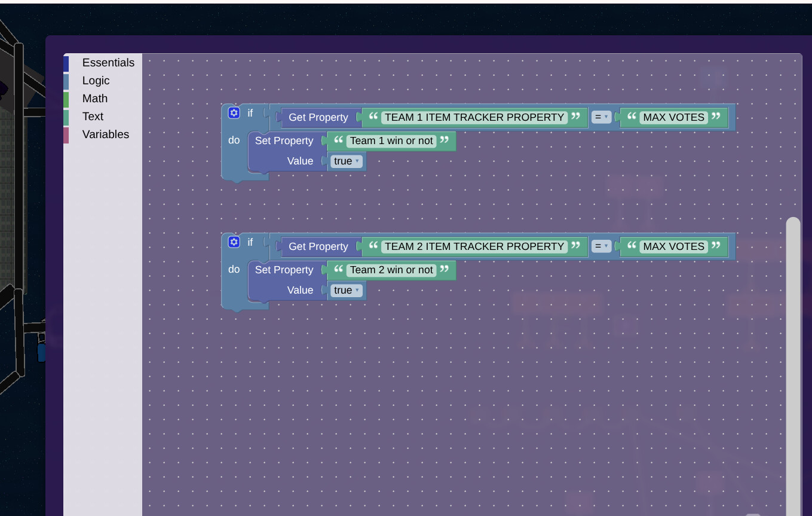Open the mutator gear on the first if block
This screenshot has height=516, width=812.
pos(234,112)
